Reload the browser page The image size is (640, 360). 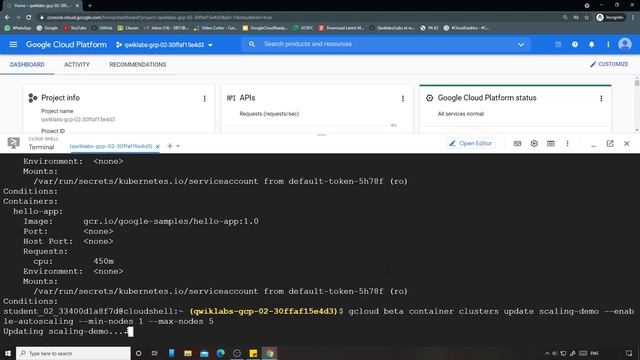29,17
